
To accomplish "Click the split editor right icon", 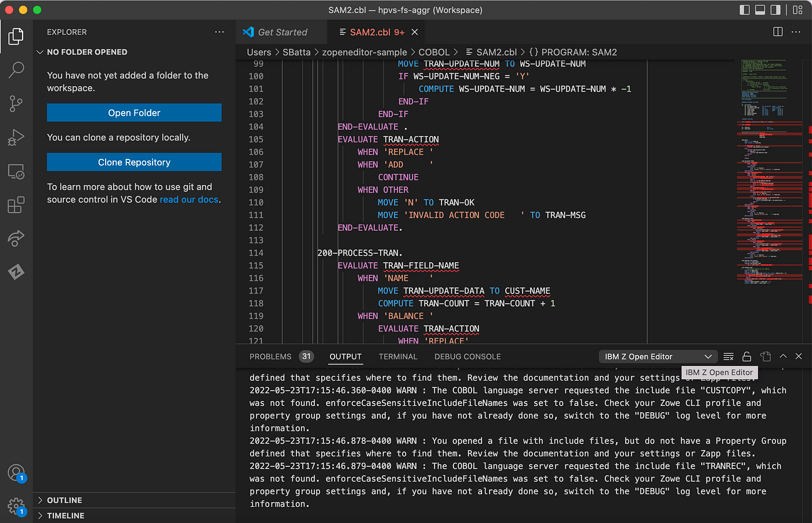I will coord(778,32).
